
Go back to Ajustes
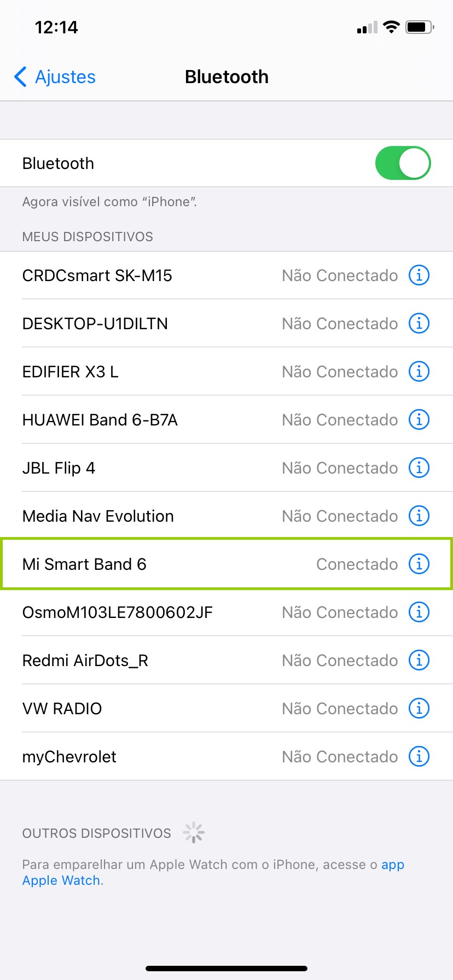[55, 77]
